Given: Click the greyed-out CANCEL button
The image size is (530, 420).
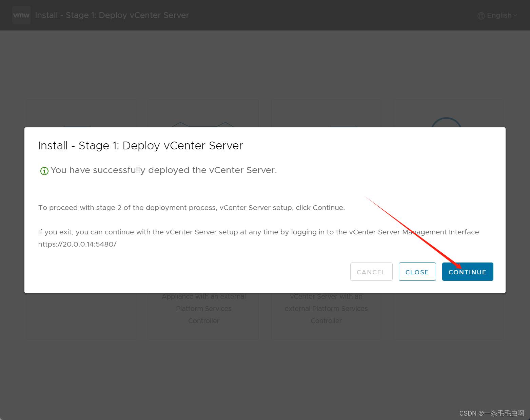Looking at the screenshot, I should click(371, 272).
